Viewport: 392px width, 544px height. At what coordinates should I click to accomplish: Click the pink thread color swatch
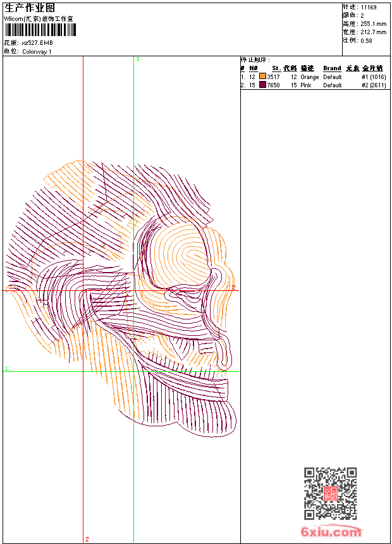point(262,85)
